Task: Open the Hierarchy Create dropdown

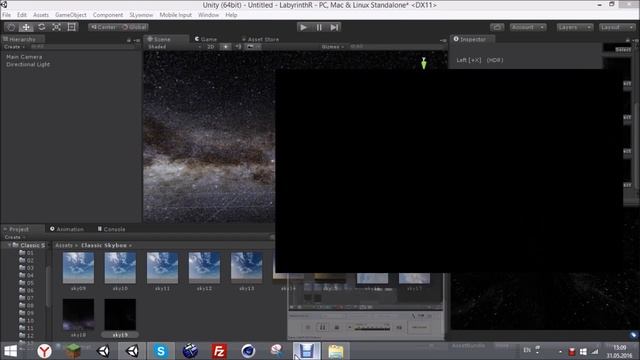Action: pos(14,47)
